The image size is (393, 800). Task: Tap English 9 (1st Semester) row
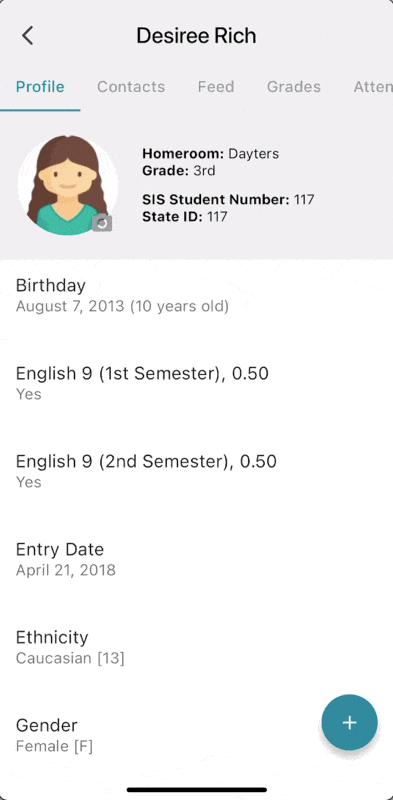(x=196, y=383)
